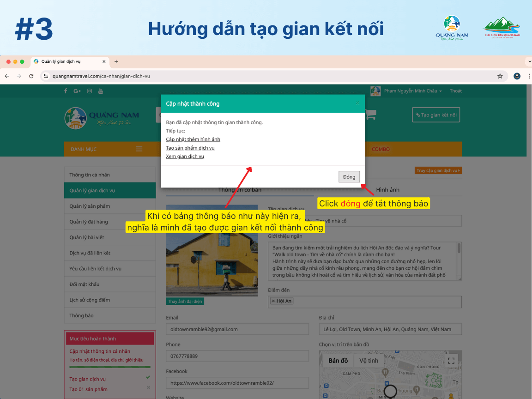Open the Google Plus social icon

point(77,91)
